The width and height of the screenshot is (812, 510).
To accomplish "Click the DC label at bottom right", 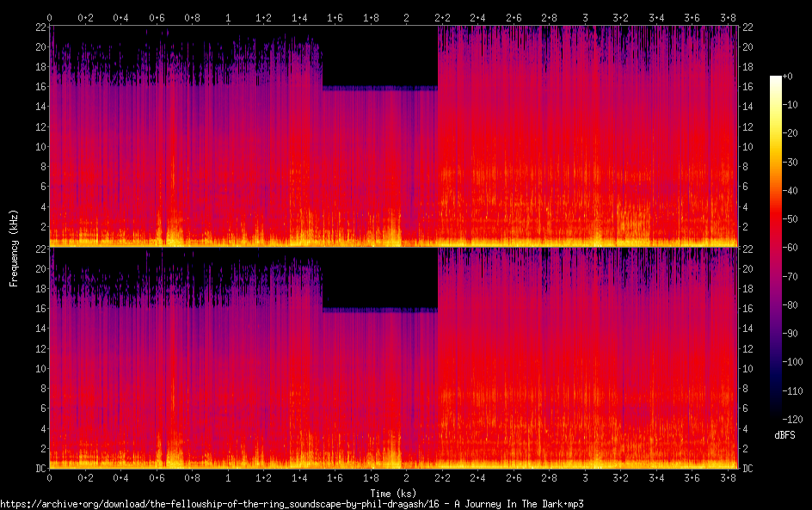I will tap(748, 469).
